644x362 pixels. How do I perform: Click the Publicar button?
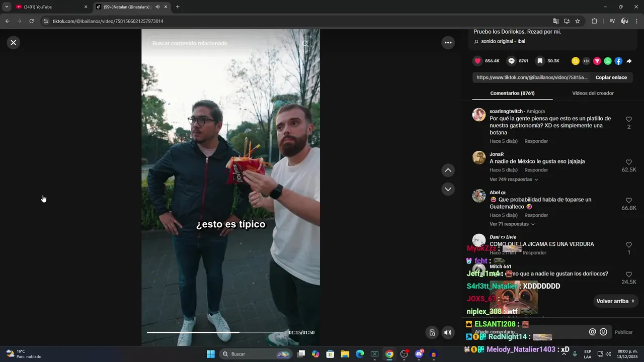623,332
